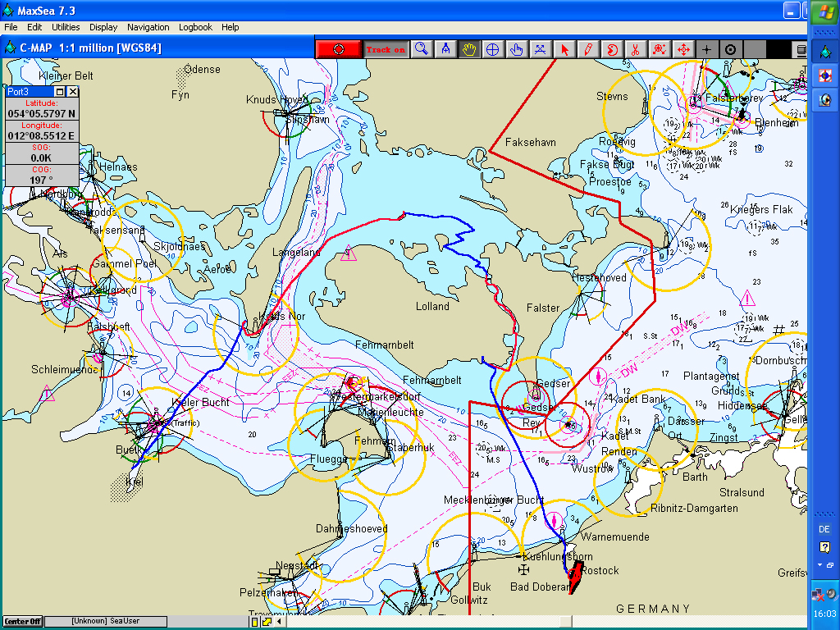Select the blue pointing finger tool
The height and width of the screenshot is (630, 840).
pyautogui.click(x=517, y=49)
